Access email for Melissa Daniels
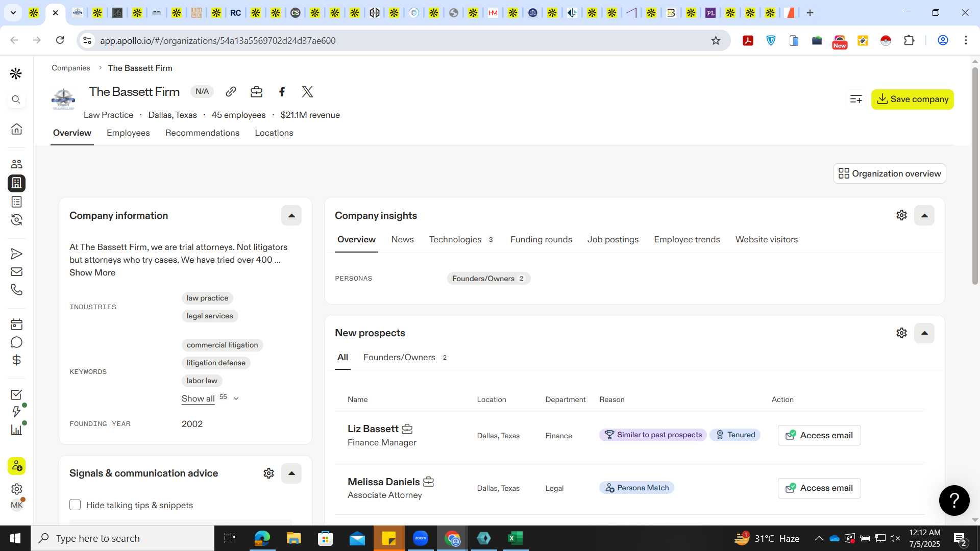The width and height of the screenshot is (980, 551). coord(819,488)
